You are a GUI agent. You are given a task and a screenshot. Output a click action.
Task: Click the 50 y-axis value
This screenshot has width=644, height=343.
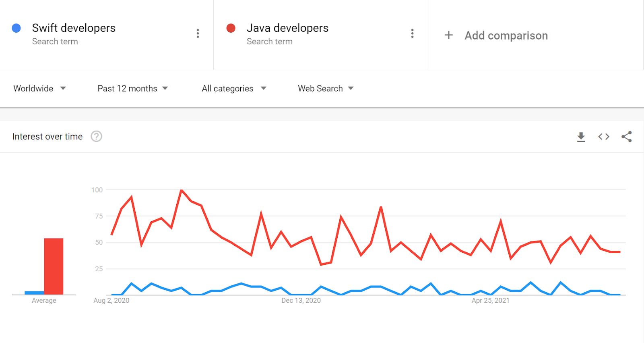point(99,242)
